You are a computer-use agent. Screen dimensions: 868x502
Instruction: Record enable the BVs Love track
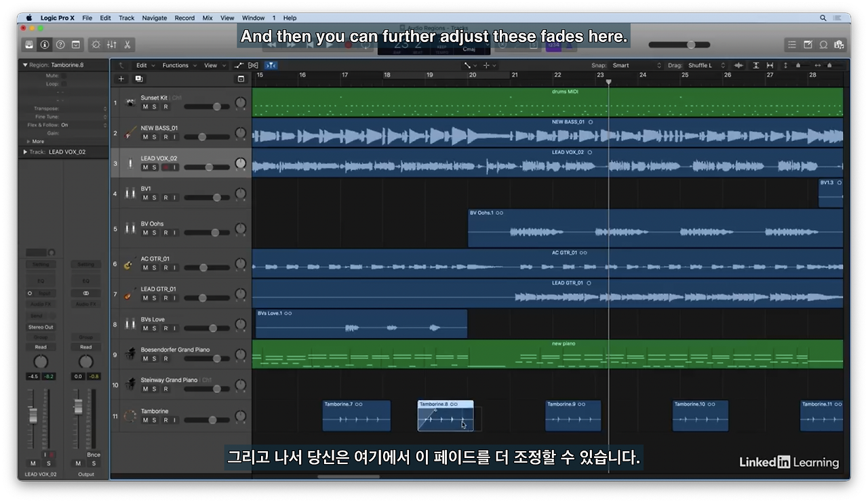(x=165, y=329)
